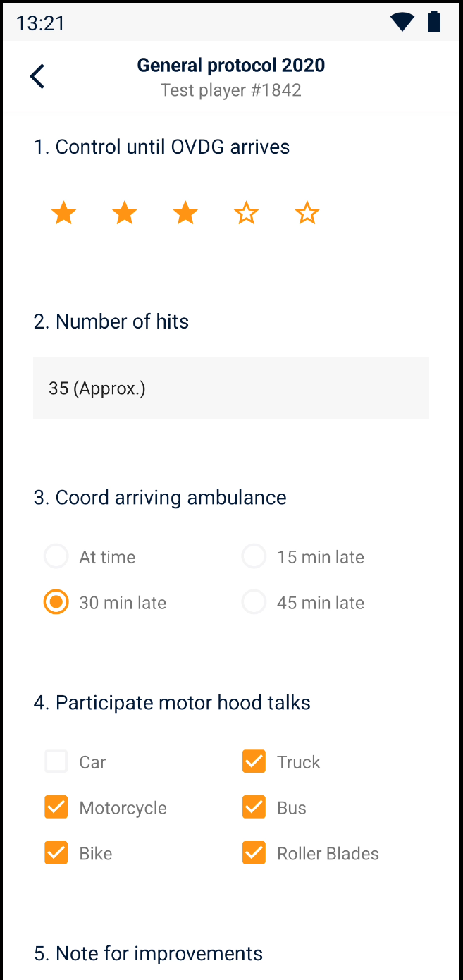Rate control with the first star
The width and height of the screenshot is (463, 980).
pyautogui.click(x=64, y=213)
